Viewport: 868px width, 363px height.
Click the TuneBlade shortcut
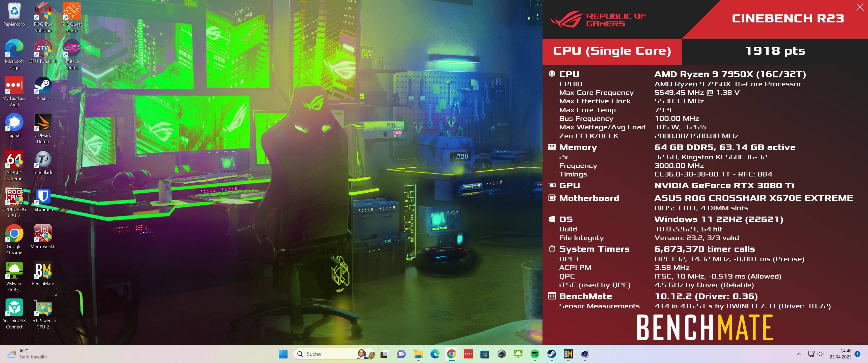point(43,163)
